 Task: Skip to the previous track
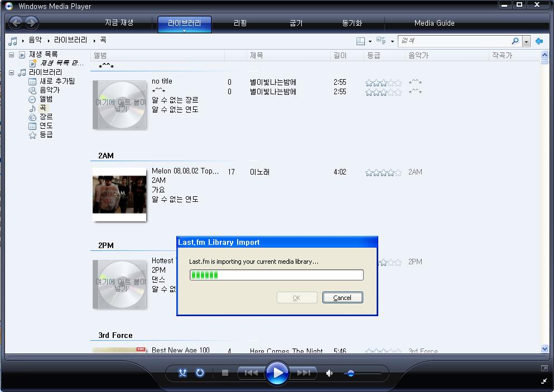tap(251, 372)
